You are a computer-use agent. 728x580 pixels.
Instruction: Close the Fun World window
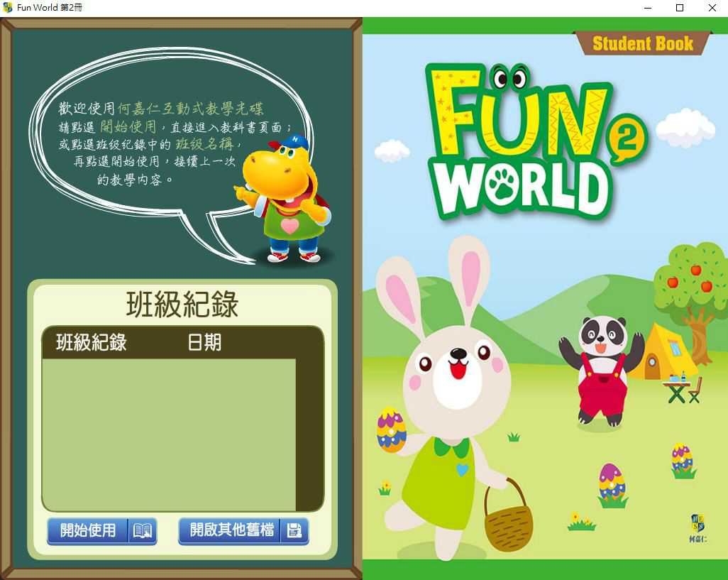pyautogui.click(x=712, y=8)
